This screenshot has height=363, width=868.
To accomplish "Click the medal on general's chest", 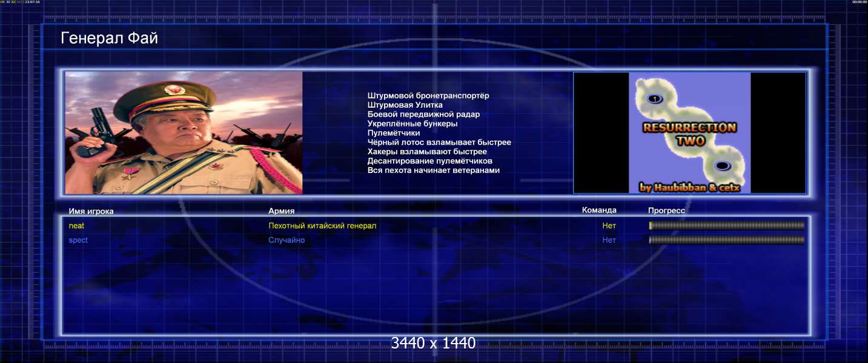I will tap(129, 175).
